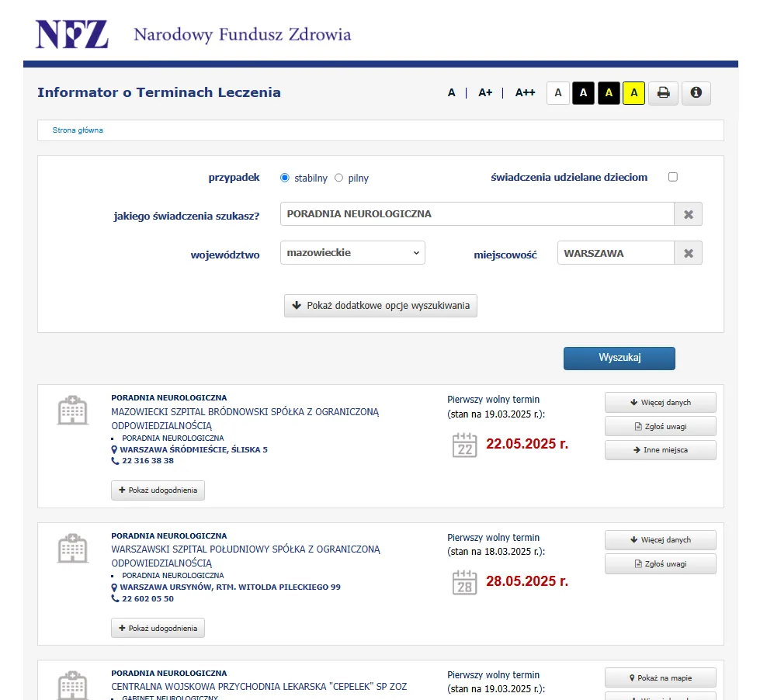Viewport: 767px width, 700px height.
Task: Click the print page icon
Action: coord(664,93)
